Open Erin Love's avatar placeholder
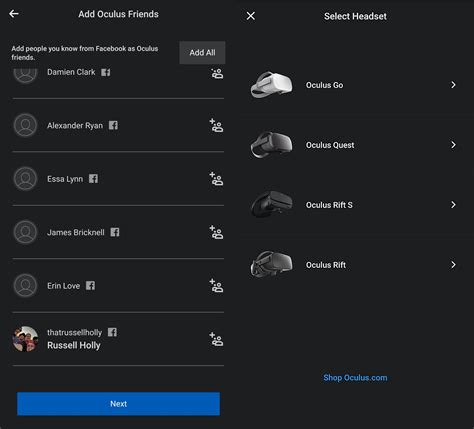 point(25,285)
